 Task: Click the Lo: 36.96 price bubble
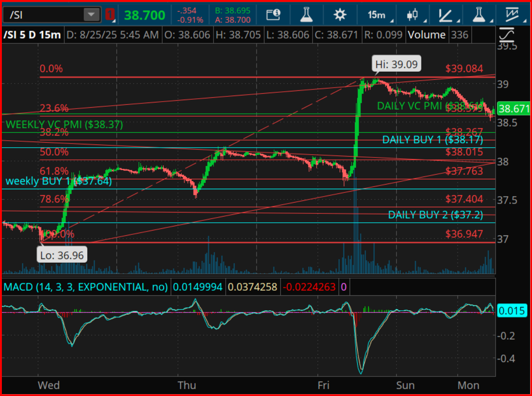coord(62,255)
